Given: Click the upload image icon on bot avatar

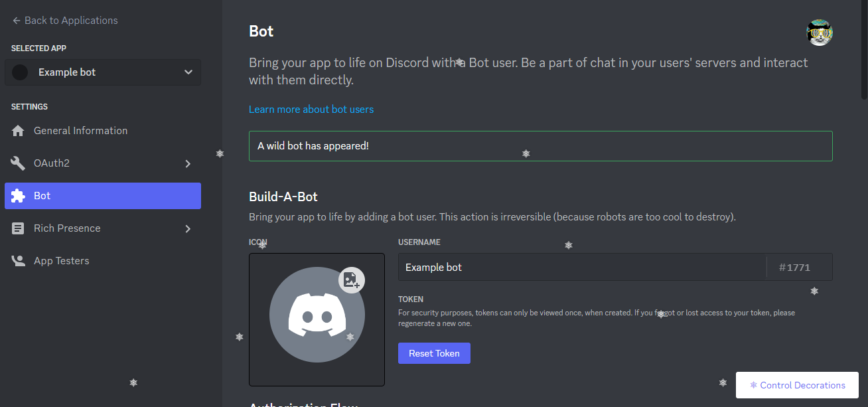Looking at the screenshot, I should tap(351, 280).
